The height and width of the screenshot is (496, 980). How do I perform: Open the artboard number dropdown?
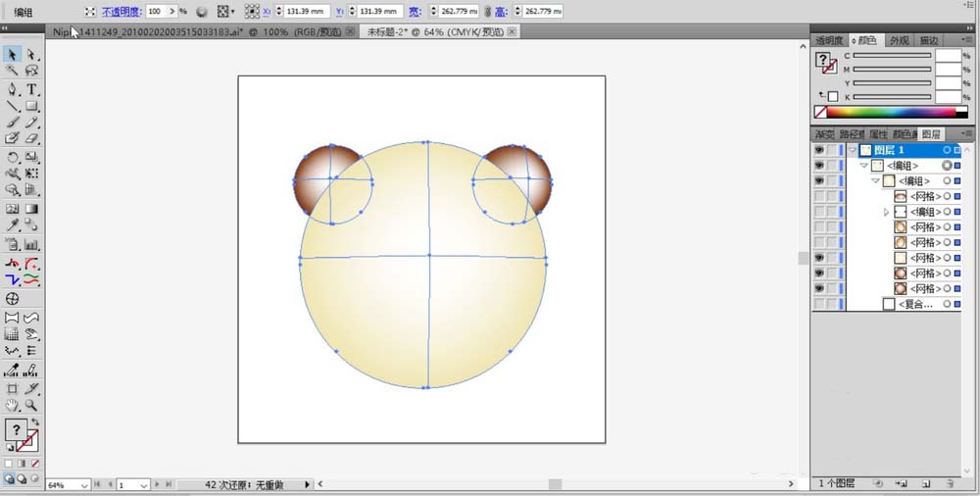(144, 485)
